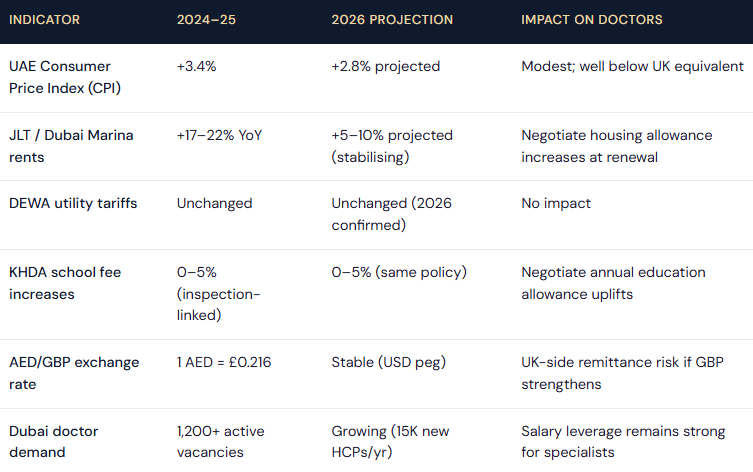The width and height of the screenshot is (753, 472).
Task: Select the JLT / Dubai Marina rents cell
Action: (x=71, y=146)
